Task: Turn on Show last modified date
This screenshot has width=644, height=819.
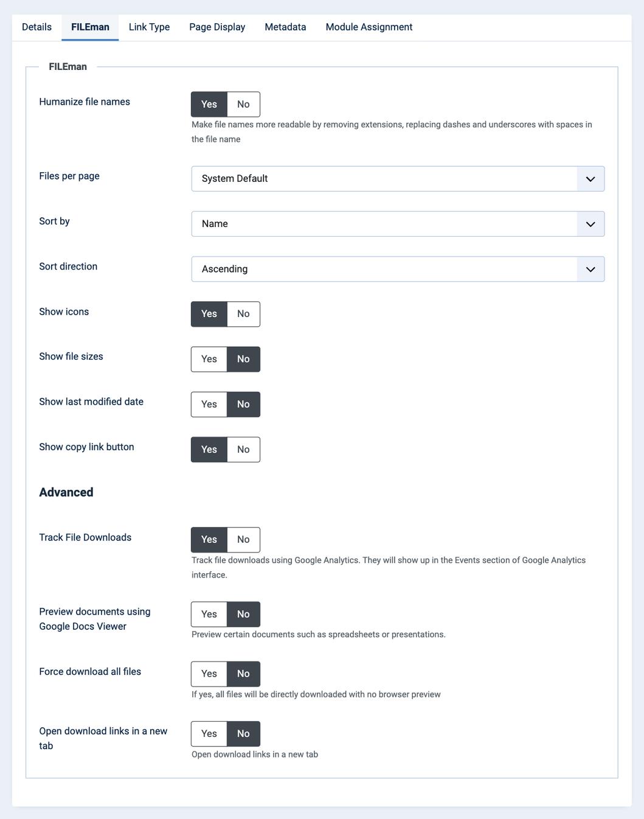Action: coord(209,404)
